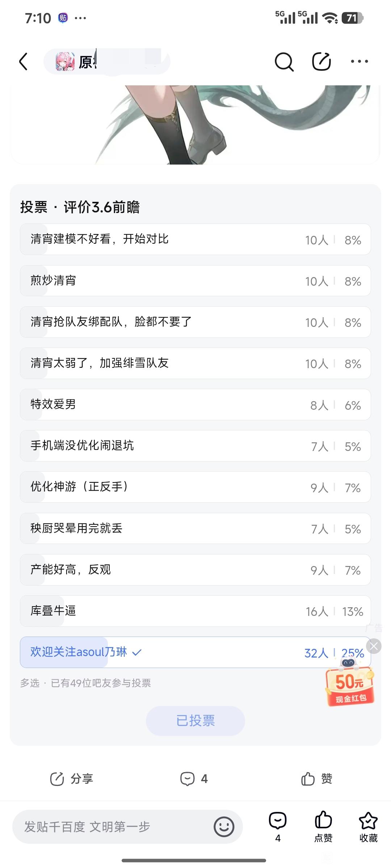Viewport: 391px width, 868px height.
Task: Open the forum name pill in header
Action: pyautogui.click(x=107, y=61)
